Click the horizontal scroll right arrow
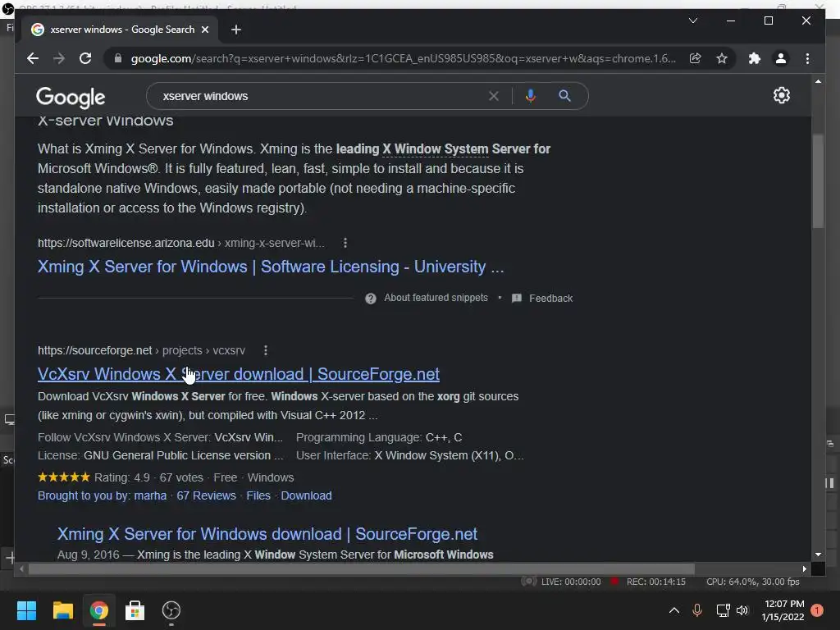This screenshot has height=630, width=840. pyautogui.click(x=804, y=569)
